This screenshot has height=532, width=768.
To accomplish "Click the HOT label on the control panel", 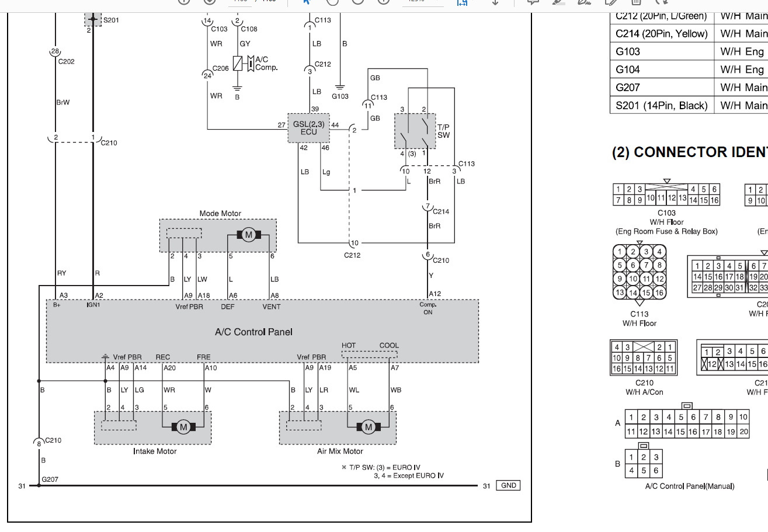I will click(349, 345).
